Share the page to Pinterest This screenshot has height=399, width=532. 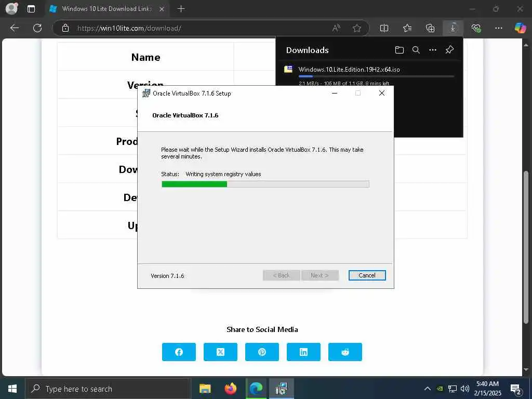tap(262, 352)
